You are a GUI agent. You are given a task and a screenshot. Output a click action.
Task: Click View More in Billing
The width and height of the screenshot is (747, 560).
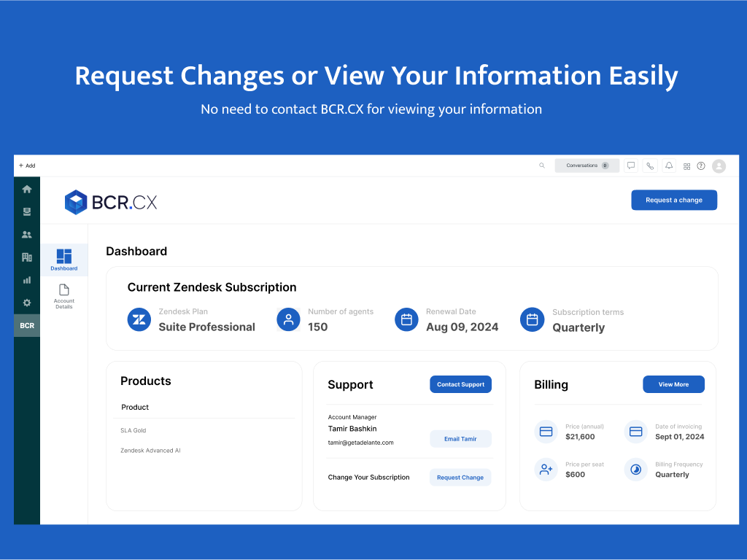click(x=673, y=384)
